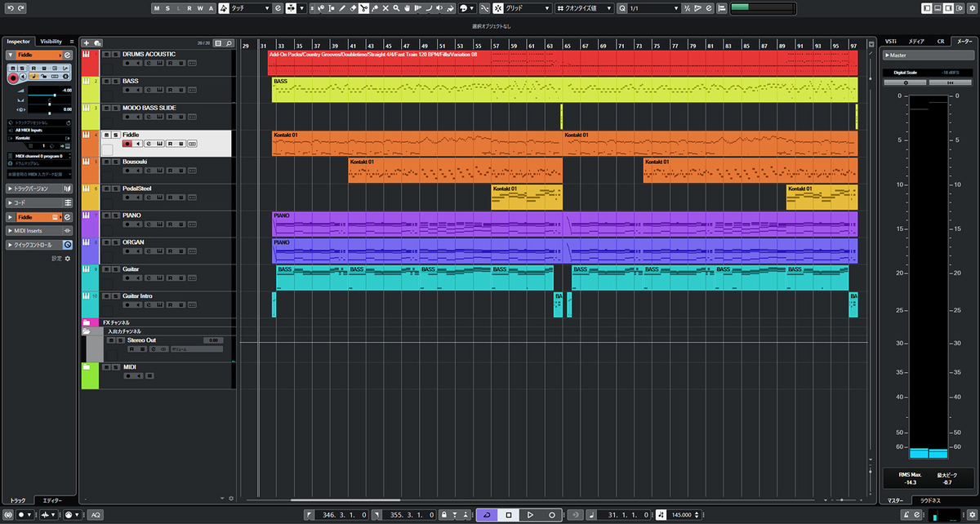Click the Quantize Q apply button

point(621,7)
